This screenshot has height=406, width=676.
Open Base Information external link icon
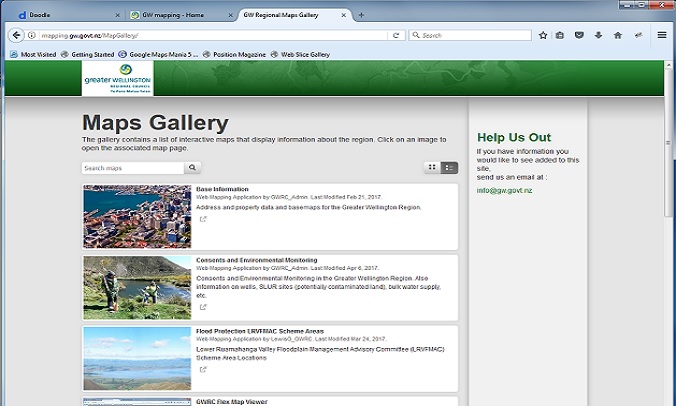(x=203, y=219)
